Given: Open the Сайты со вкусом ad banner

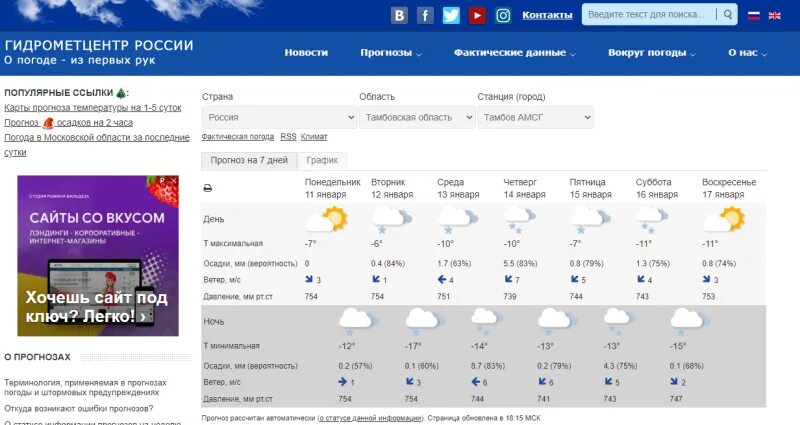Looking at the screenshot, I should (x=98, y=256).
